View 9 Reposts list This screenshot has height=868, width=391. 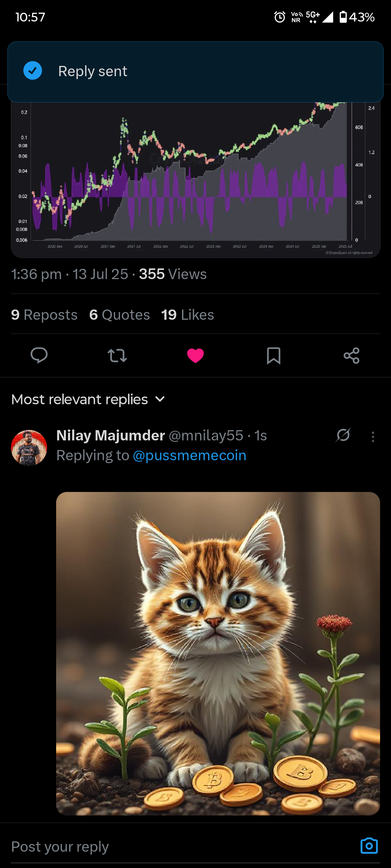(44, 314)
